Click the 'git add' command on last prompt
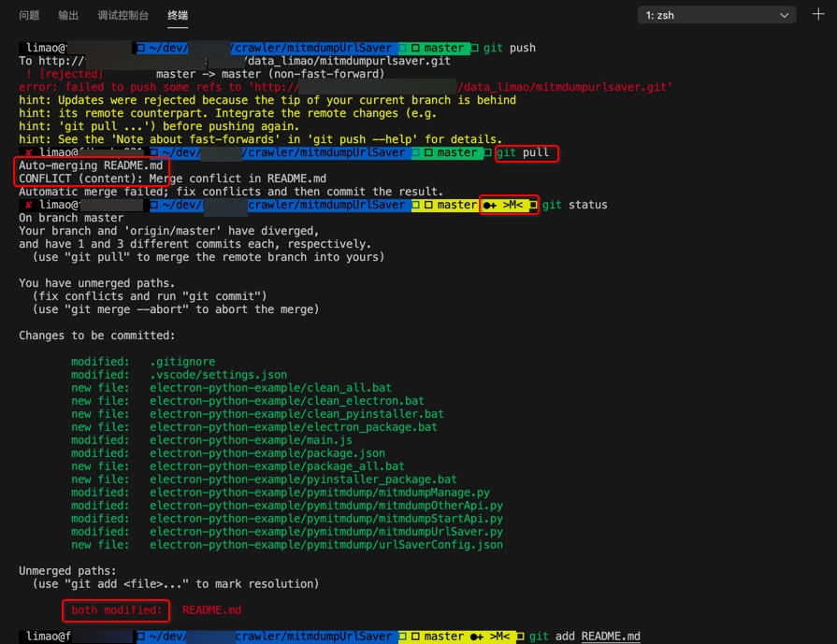The width and height of the screenshot is (837, 644). pyautogui.click(x=552, y=636)
